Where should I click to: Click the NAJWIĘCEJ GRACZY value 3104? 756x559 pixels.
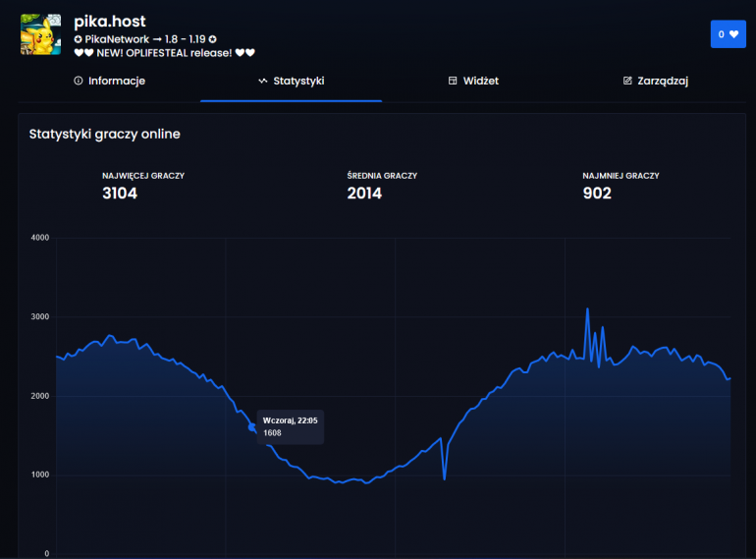120,194
